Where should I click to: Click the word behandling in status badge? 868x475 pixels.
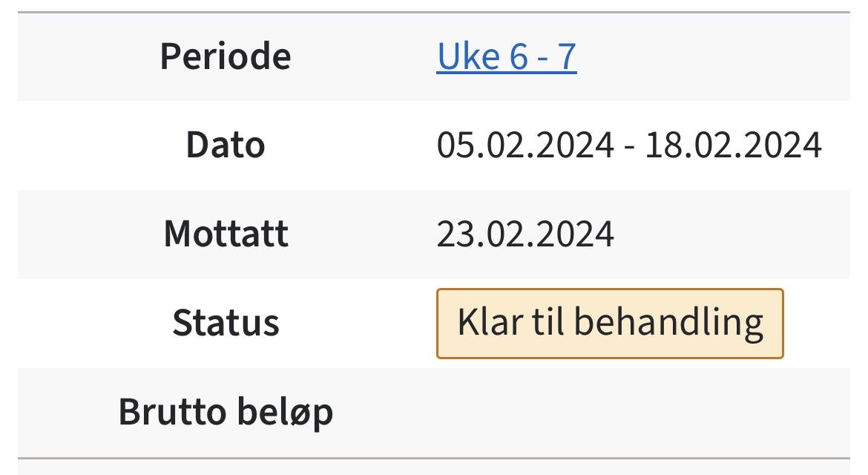coord(668,324)
